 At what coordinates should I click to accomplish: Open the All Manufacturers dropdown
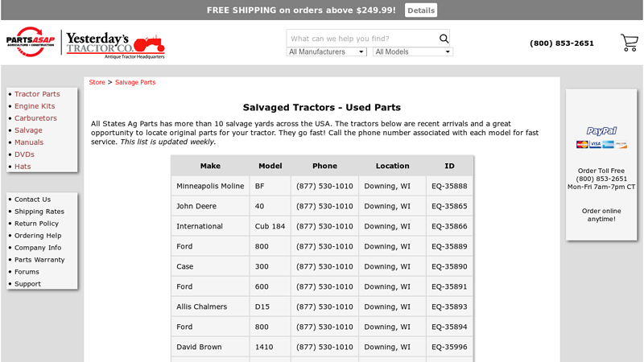click(x=327, y=52)
